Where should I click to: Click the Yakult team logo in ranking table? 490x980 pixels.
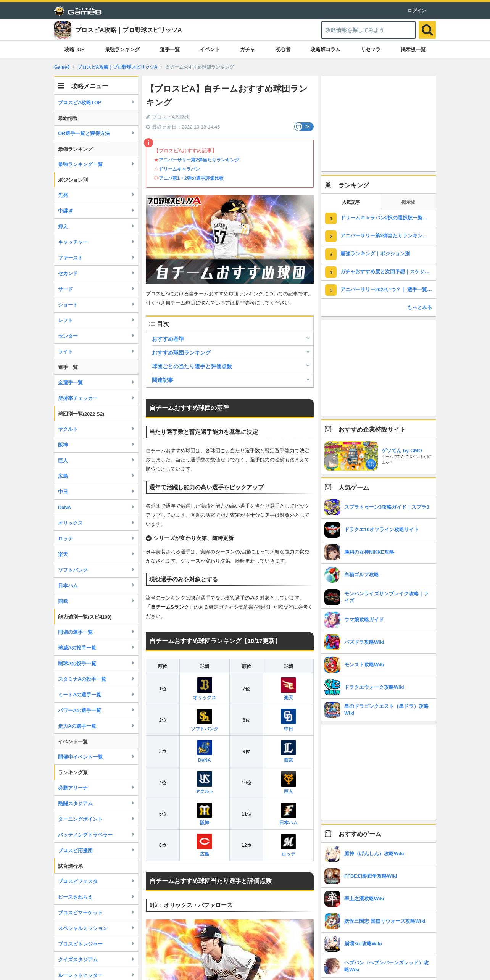pos(205,779)
